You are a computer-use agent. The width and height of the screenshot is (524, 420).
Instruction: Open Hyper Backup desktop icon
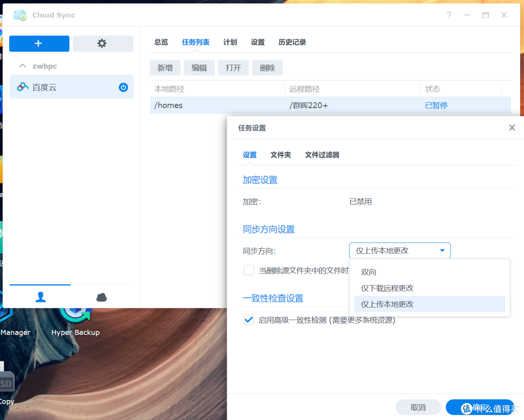(76, 320)
